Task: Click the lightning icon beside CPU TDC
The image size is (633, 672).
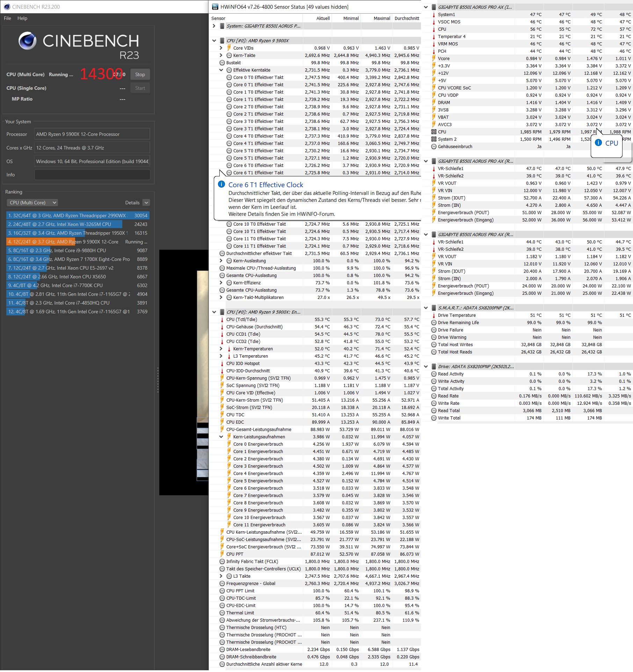Action: pos(222,415)
